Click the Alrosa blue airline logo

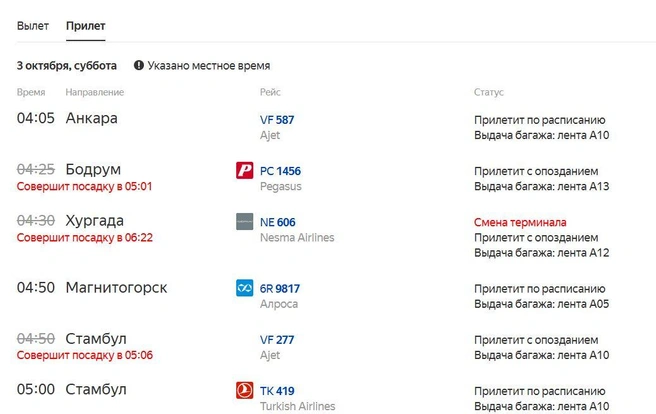244,288
